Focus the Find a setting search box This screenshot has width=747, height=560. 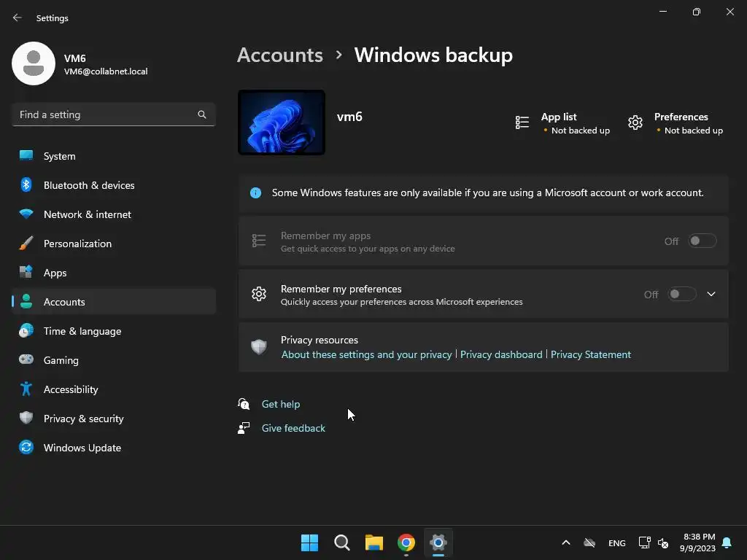pos(113,114)
